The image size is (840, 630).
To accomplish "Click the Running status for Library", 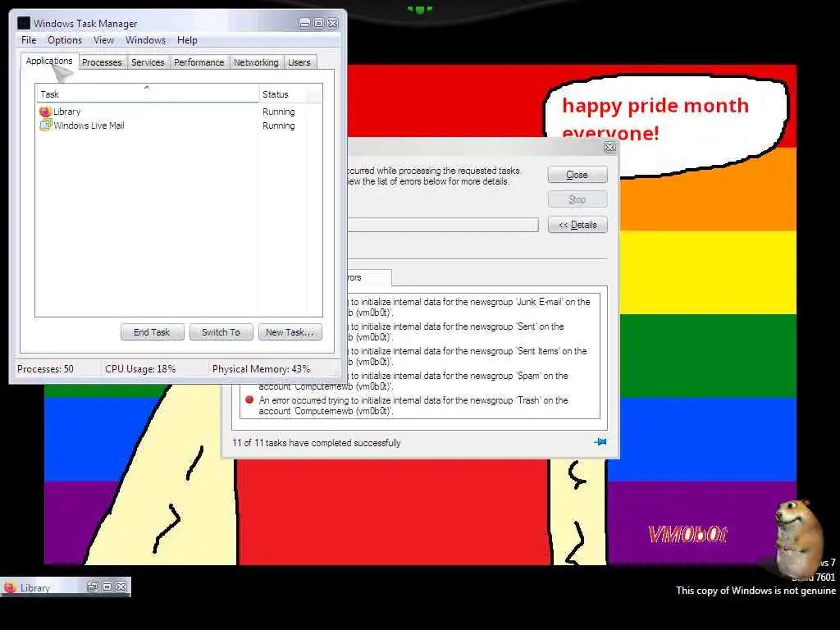I will click(x=279, y=112).
